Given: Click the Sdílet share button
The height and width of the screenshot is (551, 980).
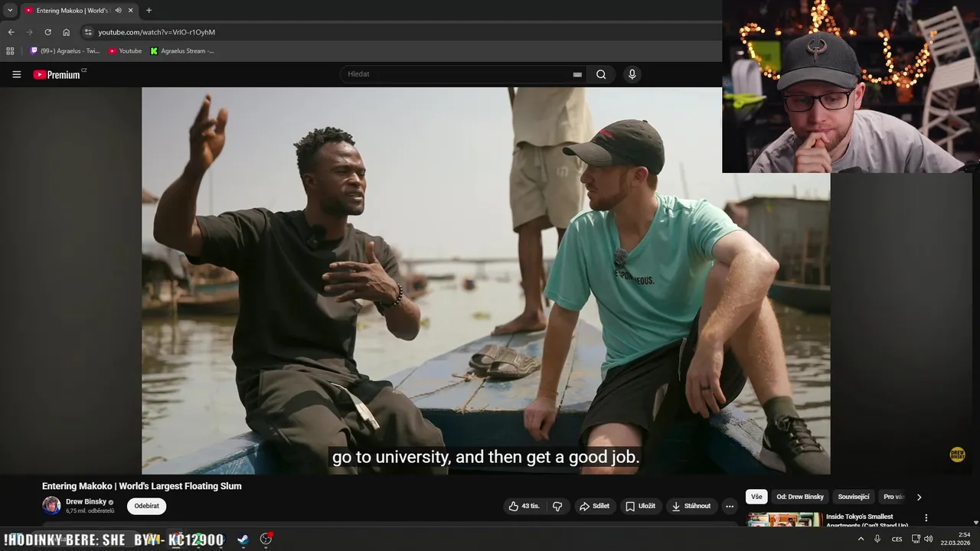Looking at the screenshot, I should (595, 506).
